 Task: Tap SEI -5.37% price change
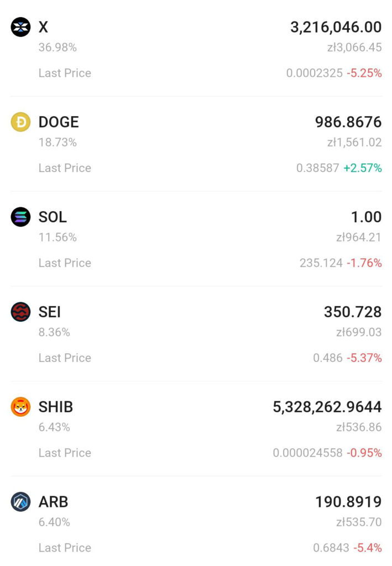(x=364, y=358)
